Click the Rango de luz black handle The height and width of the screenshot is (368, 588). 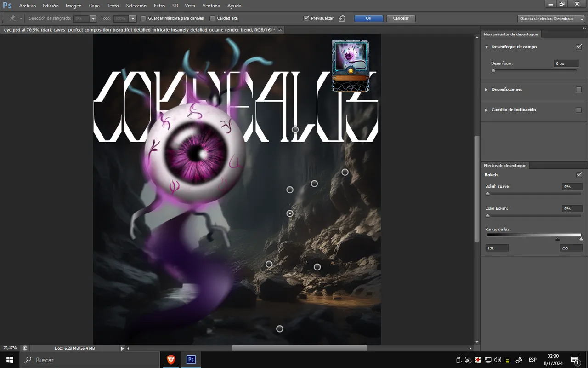click(x=557, y=239)
